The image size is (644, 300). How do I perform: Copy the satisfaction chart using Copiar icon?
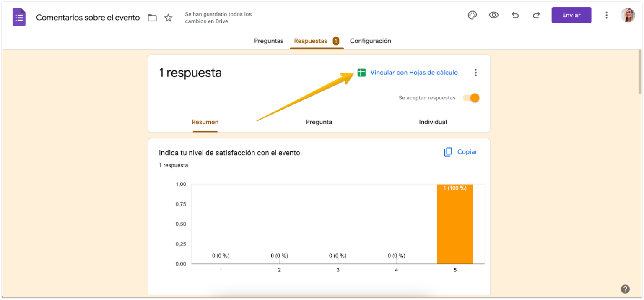coord(448,151)
